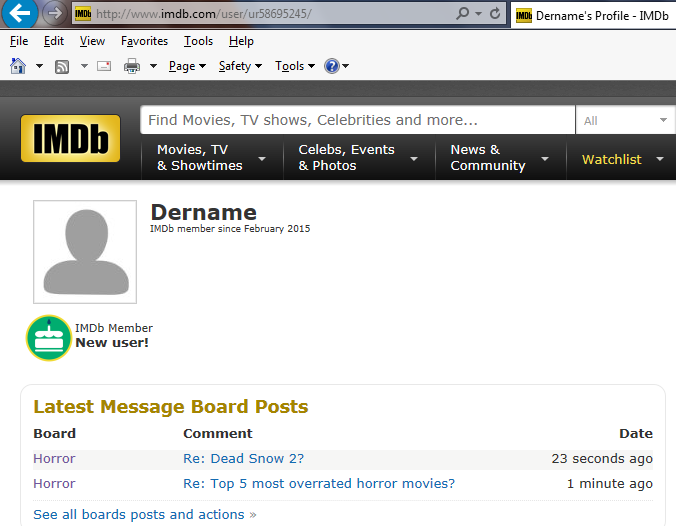Click the Date column header

(x=636, y=433)
